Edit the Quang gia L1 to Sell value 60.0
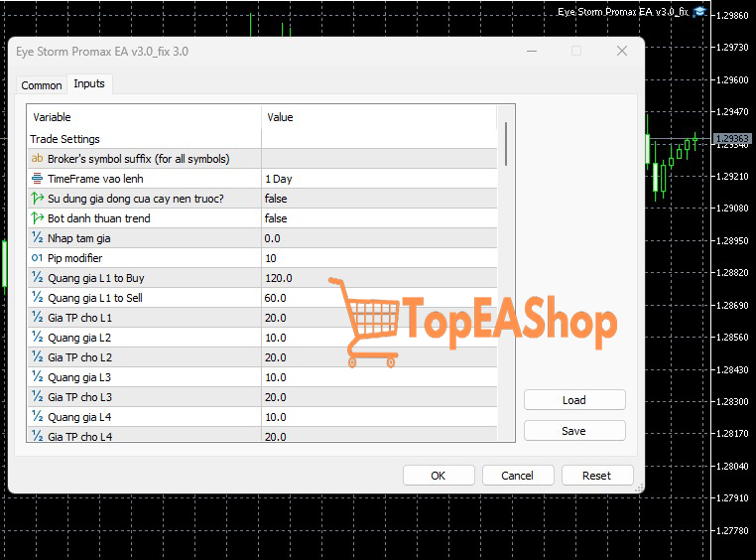 click(379, 298)
